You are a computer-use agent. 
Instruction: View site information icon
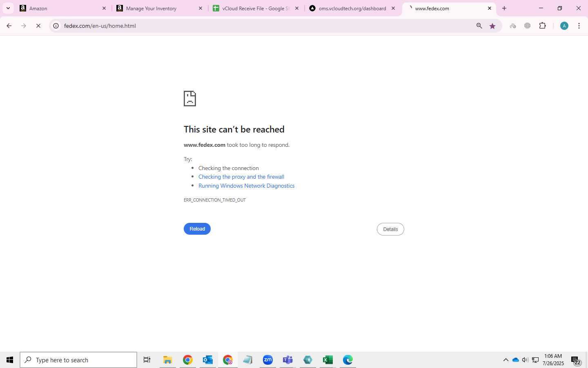point(56,26)
